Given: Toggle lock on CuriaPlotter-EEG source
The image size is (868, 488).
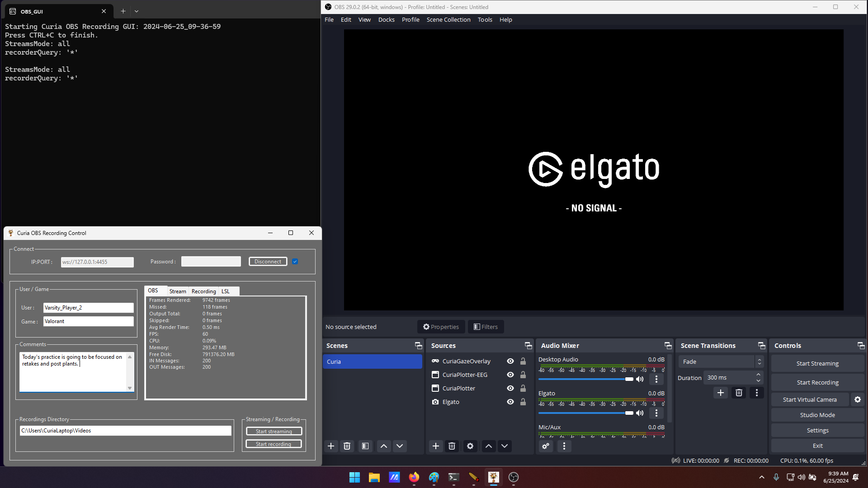Looking at the screenshot, I should pos(523,375).
